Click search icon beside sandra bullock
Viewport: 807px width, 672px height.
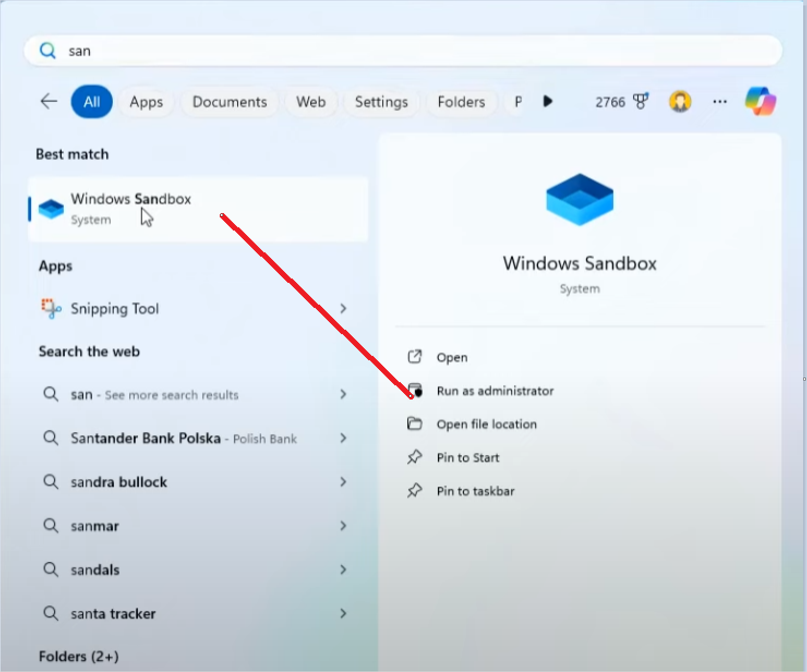coord(51,482)
